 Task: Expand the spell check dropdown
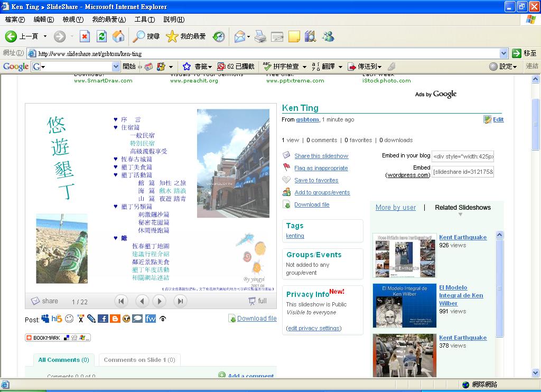tap(304, 67)
